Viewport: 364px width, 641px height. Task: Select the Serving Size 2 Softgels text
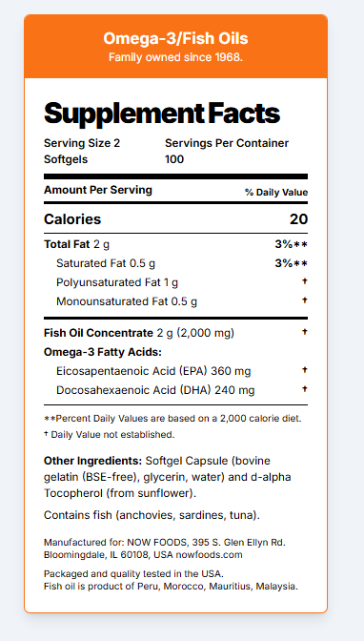[x=82, y=151]
